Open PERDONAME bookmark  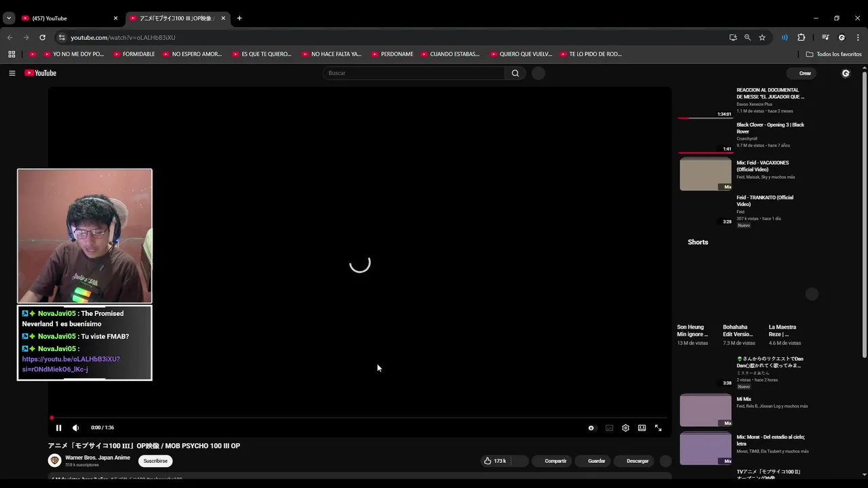point(392,54)
